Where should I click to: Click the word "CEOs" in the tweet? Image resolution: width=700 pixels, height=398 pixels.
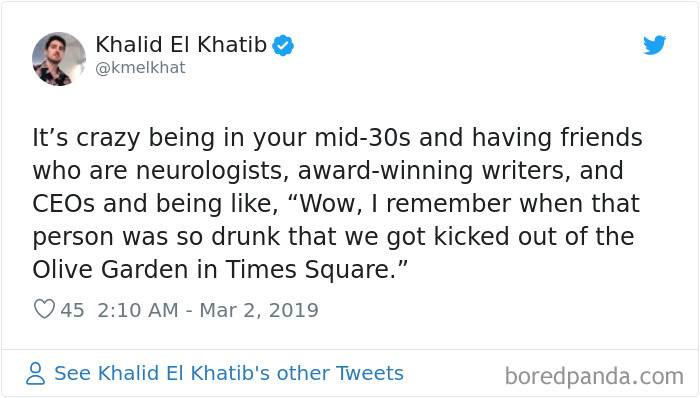click(63, 203)
